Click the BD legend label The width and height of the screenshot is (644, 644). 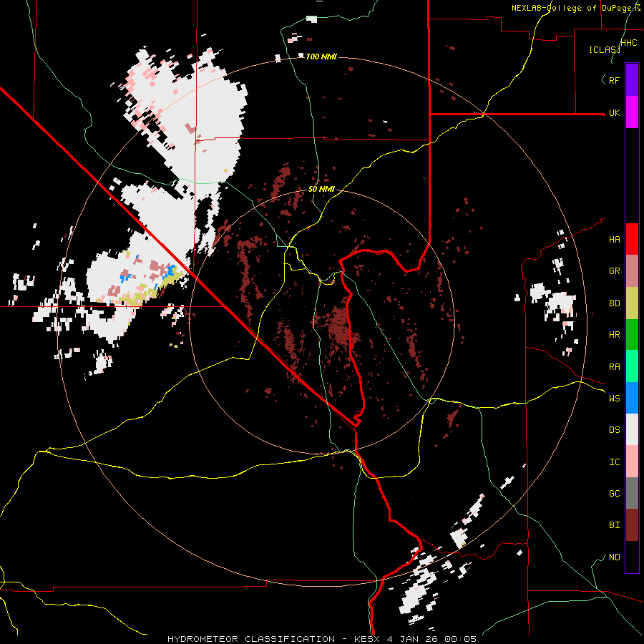[x=614, y=303]
